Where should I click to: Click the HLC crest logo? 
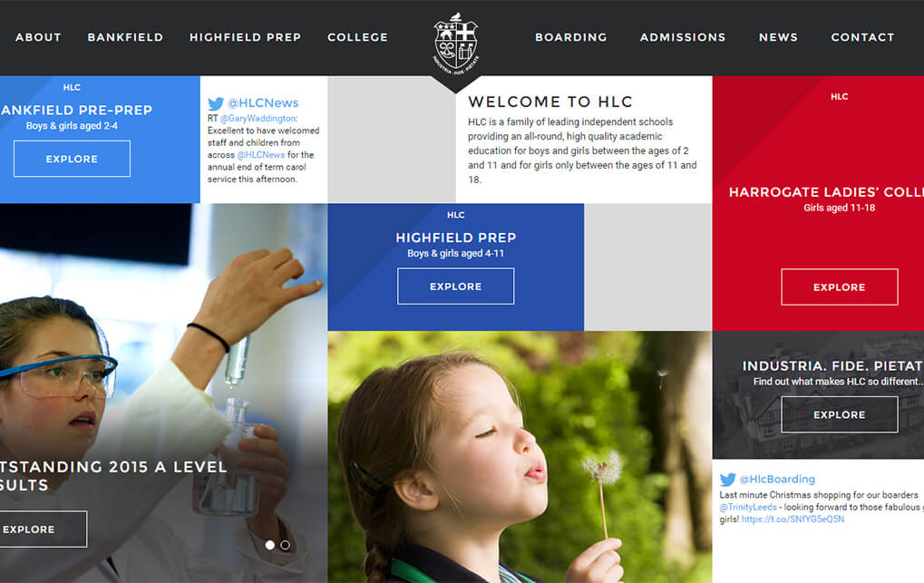[x=455, y=43]
